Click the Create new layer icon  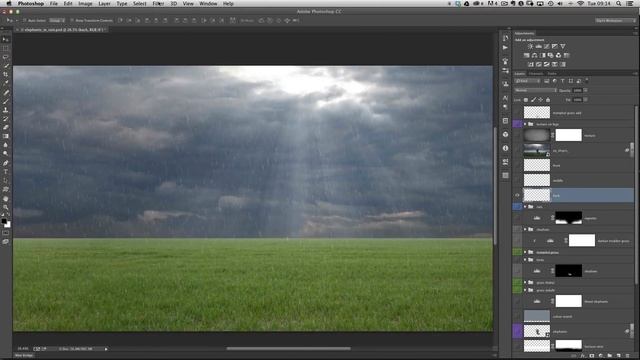click(618, 356)
